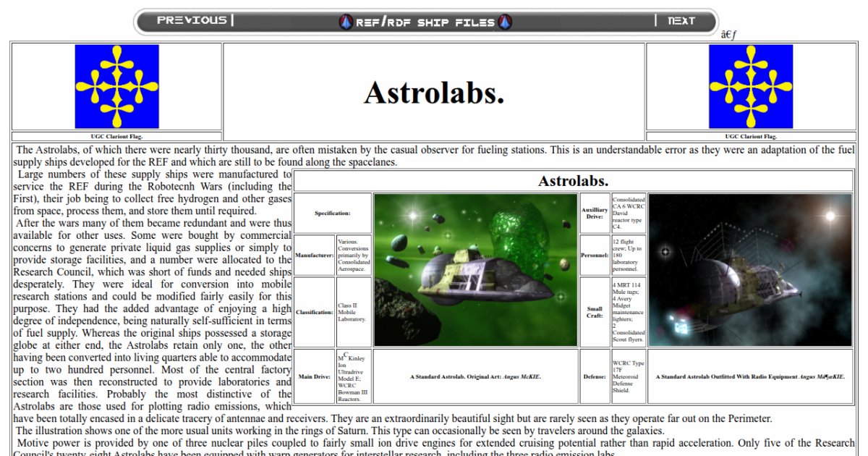
Task: Click the right UGC Clariont flag image
Action: pos(750,86)
